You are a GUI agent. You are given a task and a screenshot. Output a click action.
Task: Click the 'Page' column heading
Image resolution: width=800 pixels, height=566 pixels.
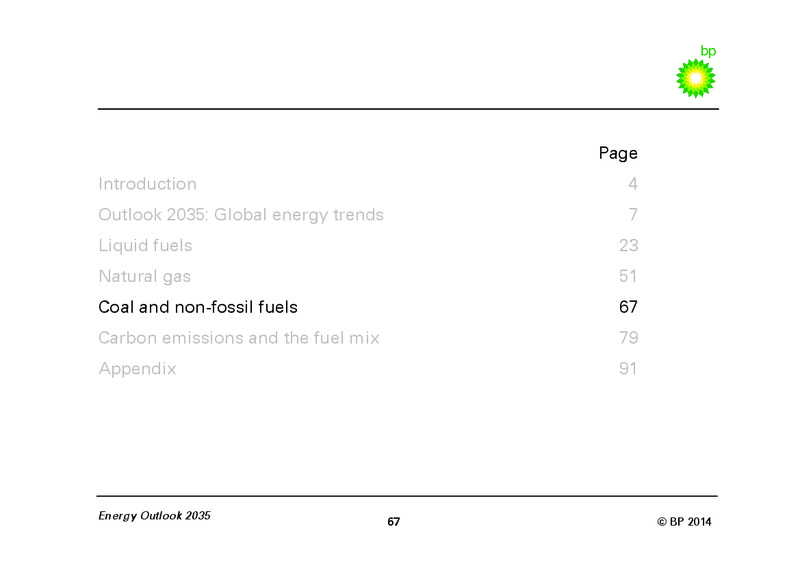click(618, 154)
